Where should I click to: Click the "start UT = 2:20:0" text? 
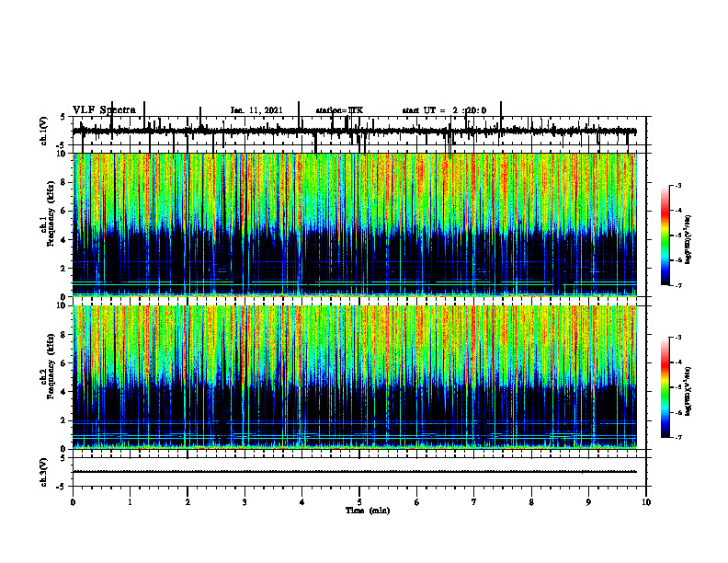point(444,110)
